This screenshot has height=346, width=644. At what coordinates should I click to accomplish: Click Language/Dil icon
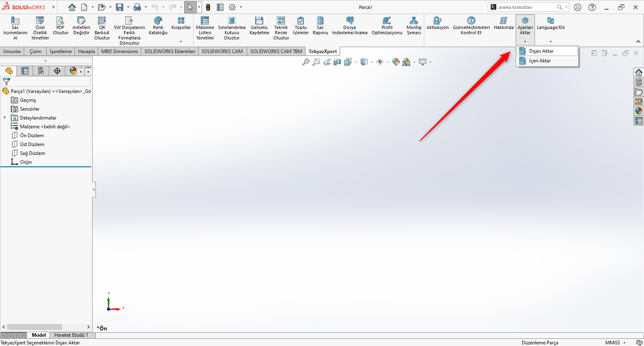point(551,21)
